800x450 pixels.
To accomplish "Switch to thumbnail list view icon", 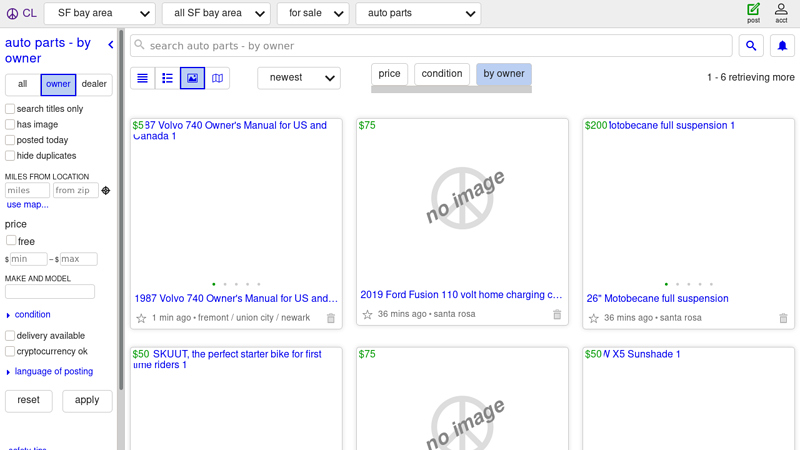I will point(167,78).
